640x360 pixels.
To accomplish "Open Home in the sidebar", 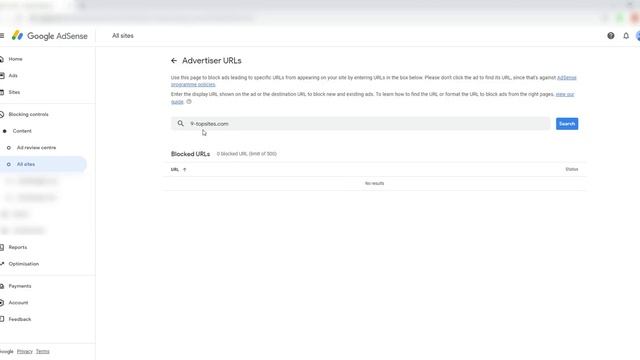I will coord(15,59).
